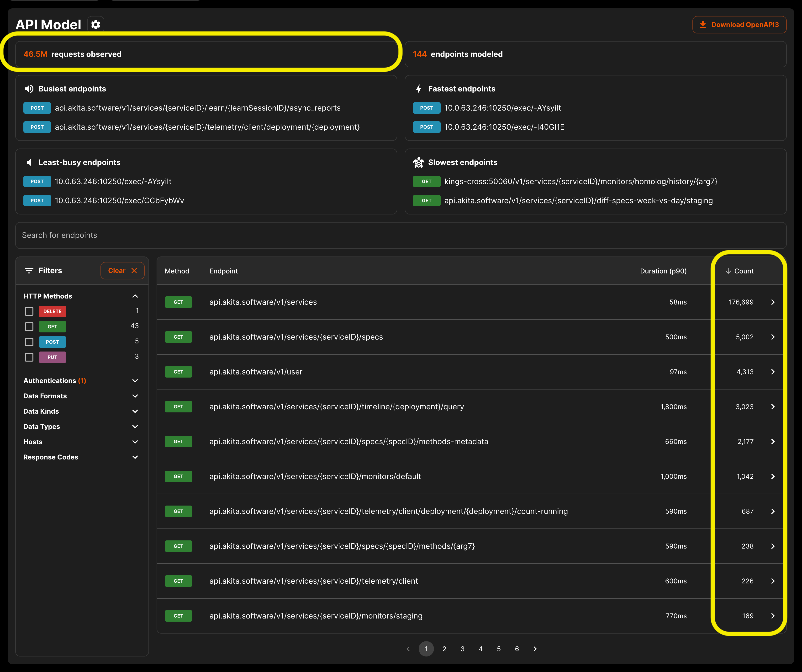Expand the Response Codes filter section
This screenshot has width=802, height=672.
135,457
